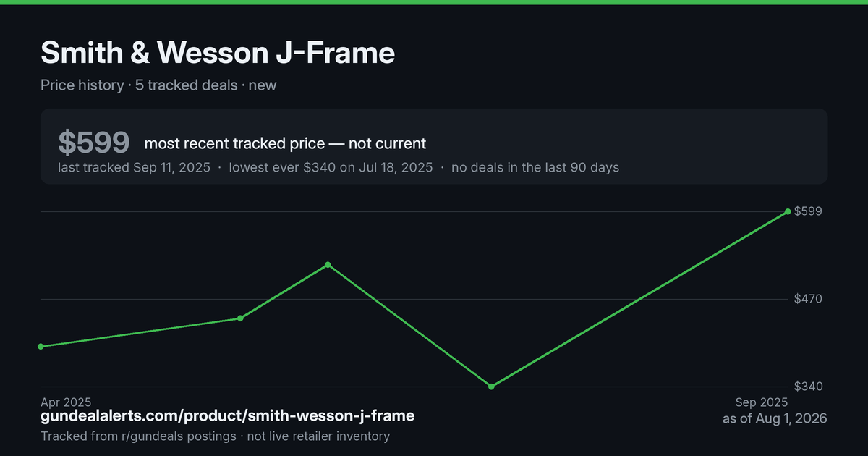This screenshot has width=868, height=456.
Task: Click 'no deals in the last 90 days'
Action: pos(535,167)
